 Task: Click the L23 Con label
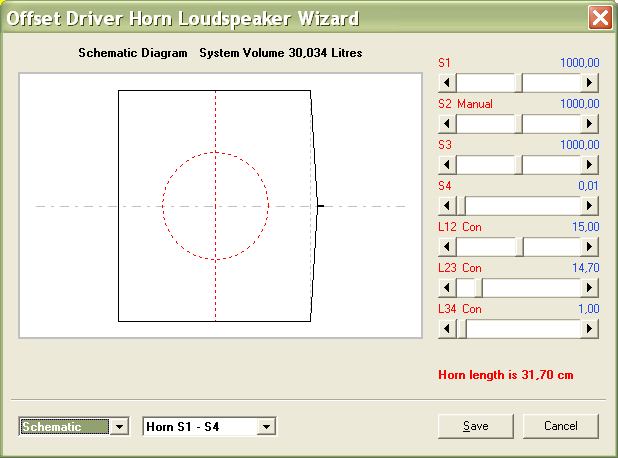[x=460, y=268]
